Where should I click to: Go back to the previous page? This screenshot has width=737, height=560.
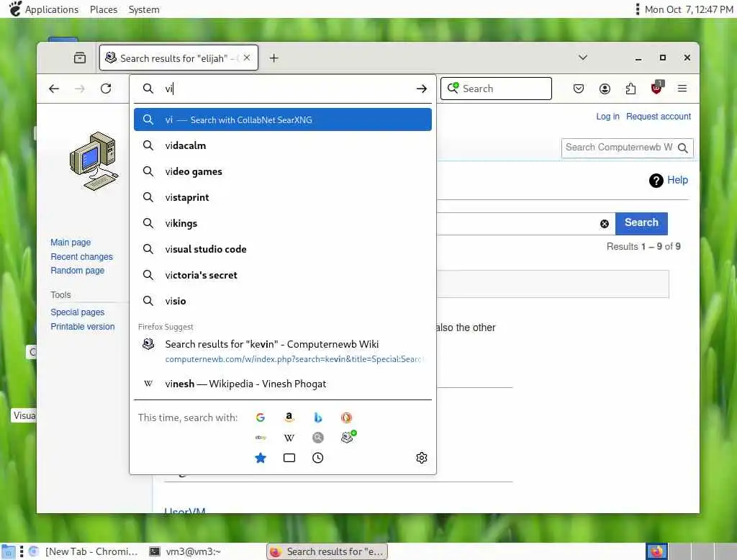pyautogui.click(x=54, y=89)
